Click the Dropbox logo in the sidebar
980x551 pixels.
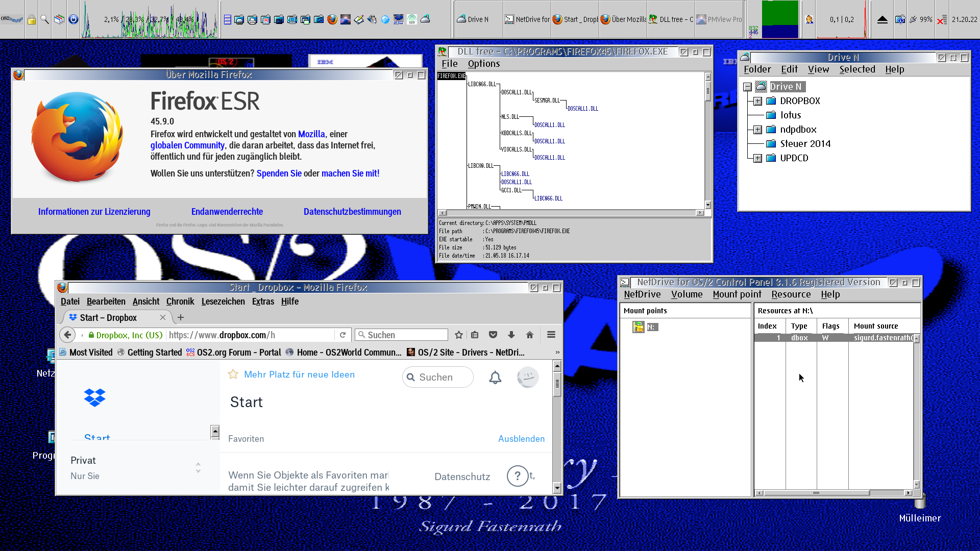pyautogui.click(x=95, y=397)
